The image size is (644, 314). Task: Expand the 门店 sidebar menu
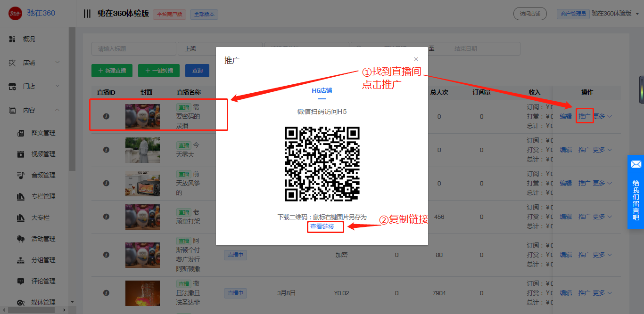[58, 86]
